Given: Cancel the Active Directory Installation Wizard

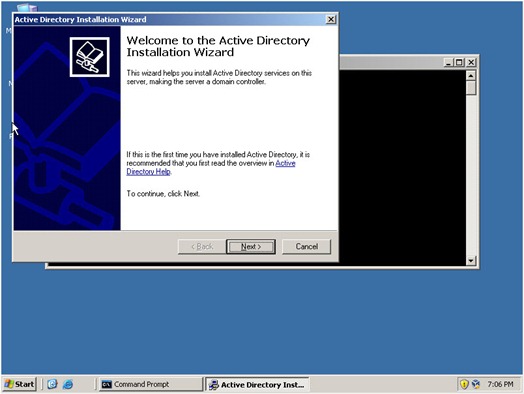Looking at the screenshot, I should pyautogui.click(x=306, y=247).
